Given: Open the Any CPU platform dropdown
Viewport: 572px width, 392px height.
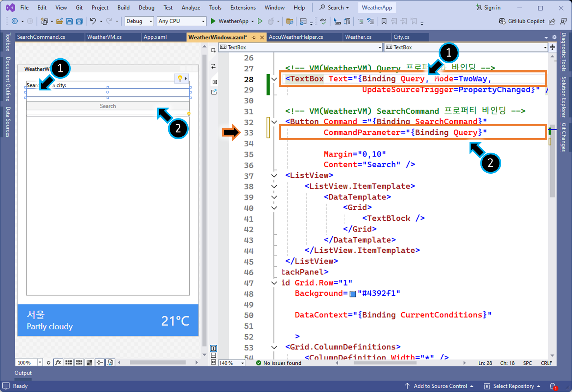Looking at the screenshot, I should (x=181, y=21).
